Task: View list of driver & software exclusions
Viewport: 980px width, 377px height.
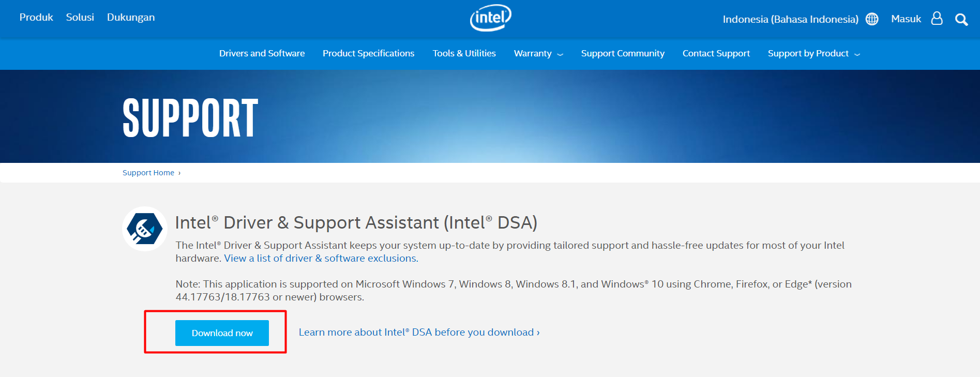Action: pyautogui.click(x=321, y=258)
